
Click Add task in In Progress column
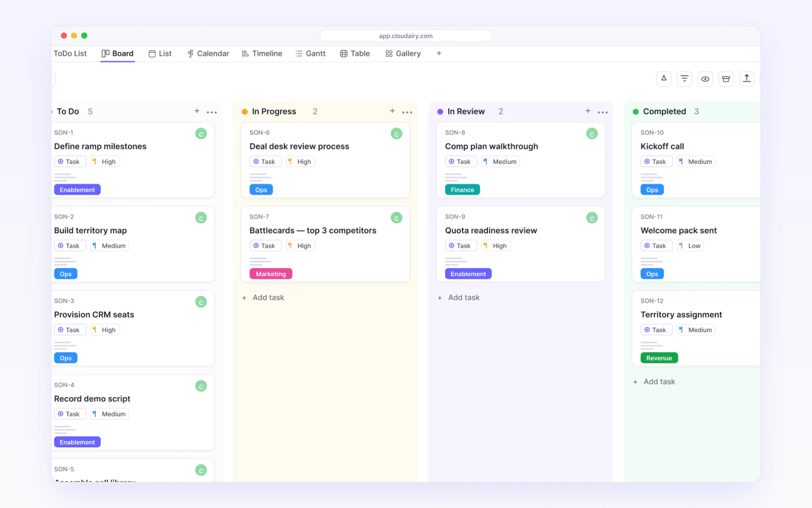point(263,298)
